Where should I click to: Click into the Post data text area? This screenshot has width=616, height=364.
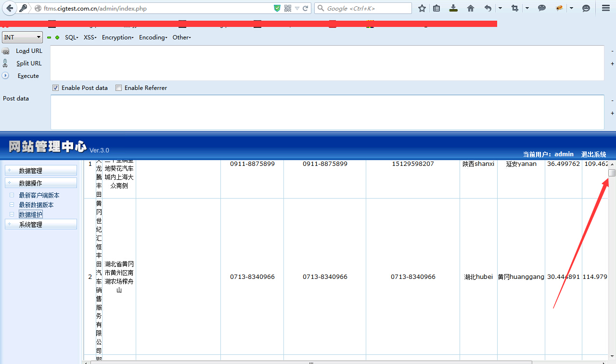click(x=327, y=112)
